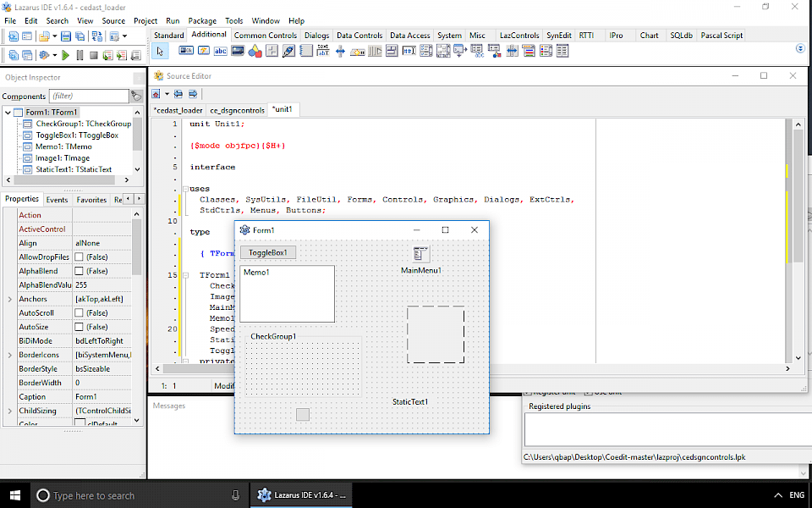The image size is (812, 508).
Task: Open the Package menu
Action: point(202,20)
